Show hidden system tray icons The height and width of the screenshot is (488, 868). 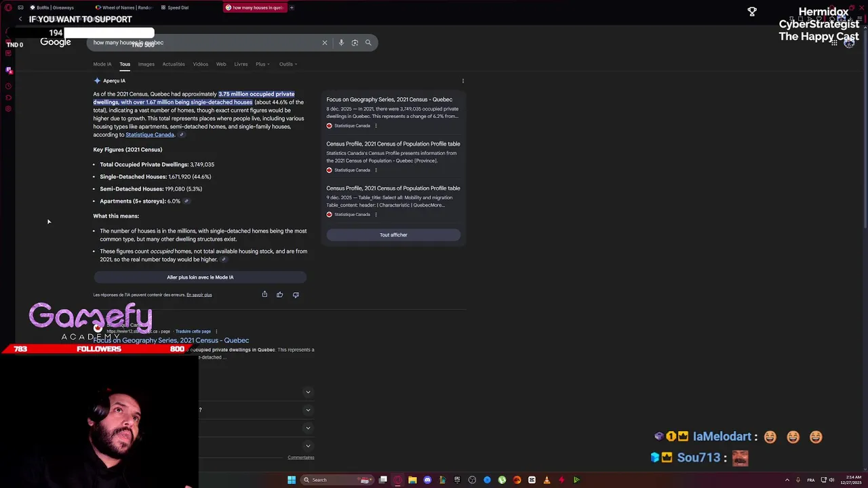(787, 480)
